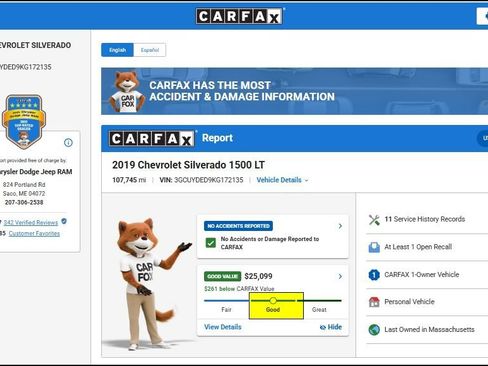Click the $25,099 price value
488x366 pixels.
(x=258, y=276)
